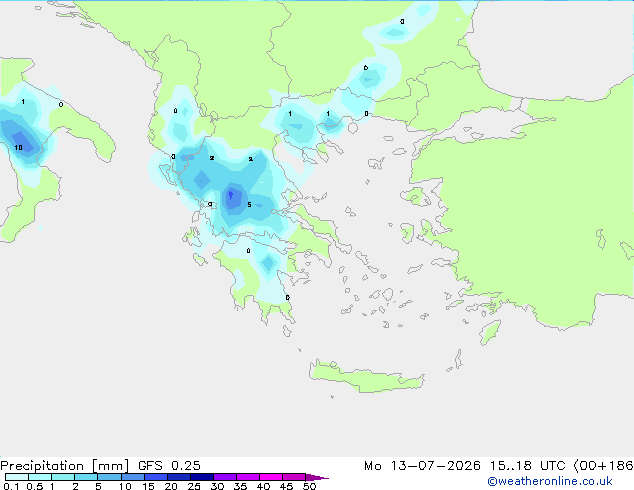Screen dimensions: 634x490
Task: Click the 'Mo 13-07-2026' date text
Action: 422,466
